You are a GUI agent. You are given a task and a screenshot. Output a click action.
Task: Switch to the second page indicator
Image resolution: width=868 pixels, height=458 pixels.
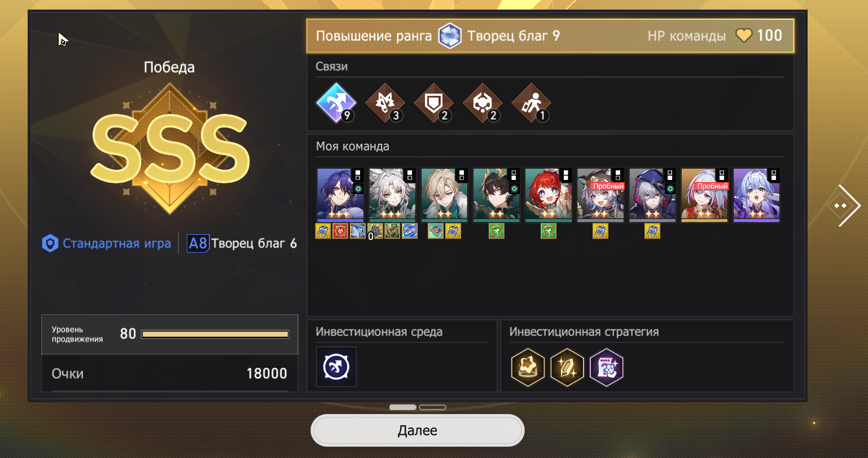point(432,407)
